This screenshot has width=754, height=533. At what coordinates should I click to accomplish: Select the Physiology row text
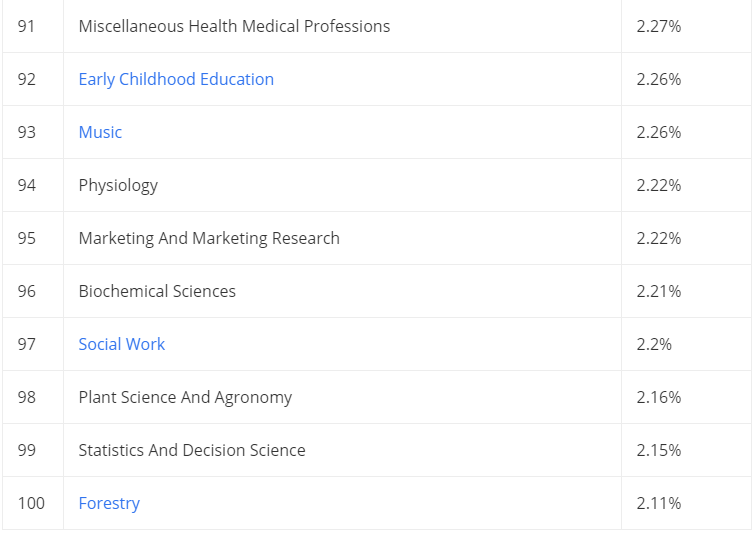118,185
